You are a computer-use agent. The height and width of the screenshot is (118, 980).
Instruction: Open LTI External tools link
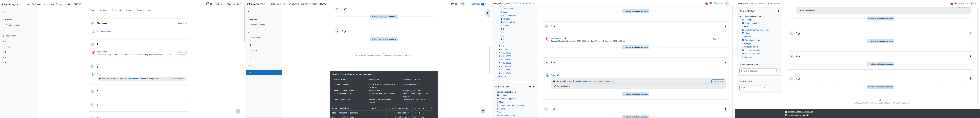[752, 51]
